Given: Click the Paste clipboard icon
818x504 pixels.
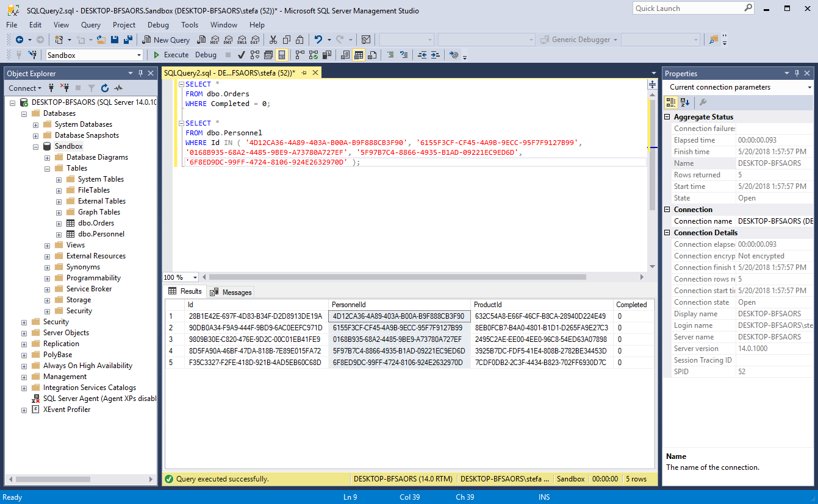Looking at the screenshot, I should [x=300, y=40].
